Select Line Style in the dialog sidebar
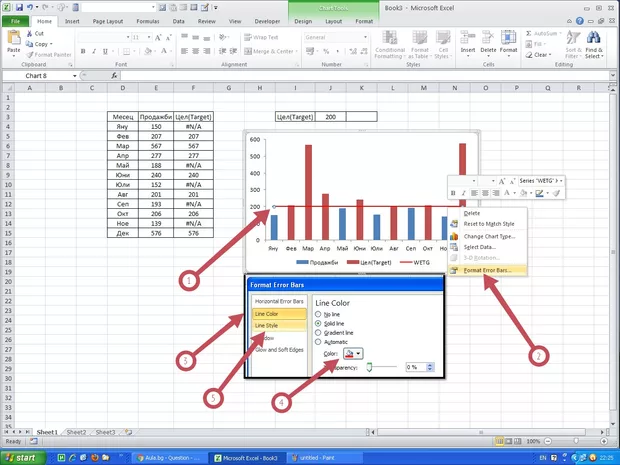The height and width of the screenshot is (465, 620). coord(279,325)
